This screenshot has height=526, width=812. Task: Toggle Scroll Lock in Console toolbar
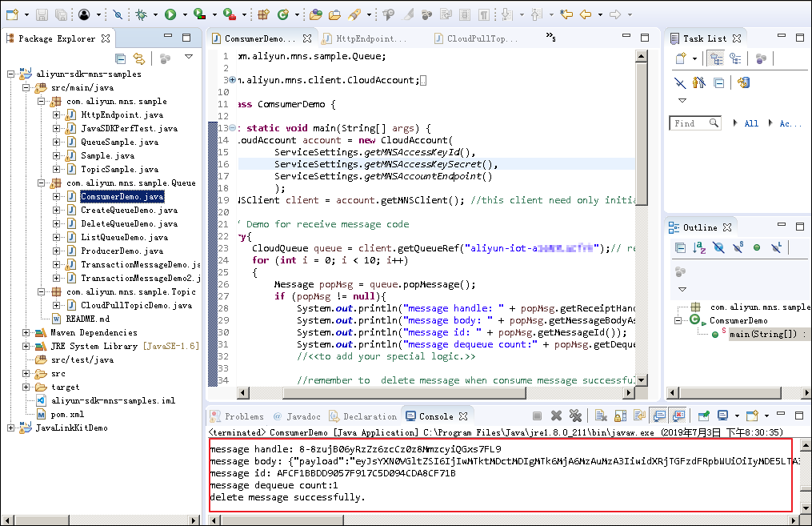(x=620, y=416)
